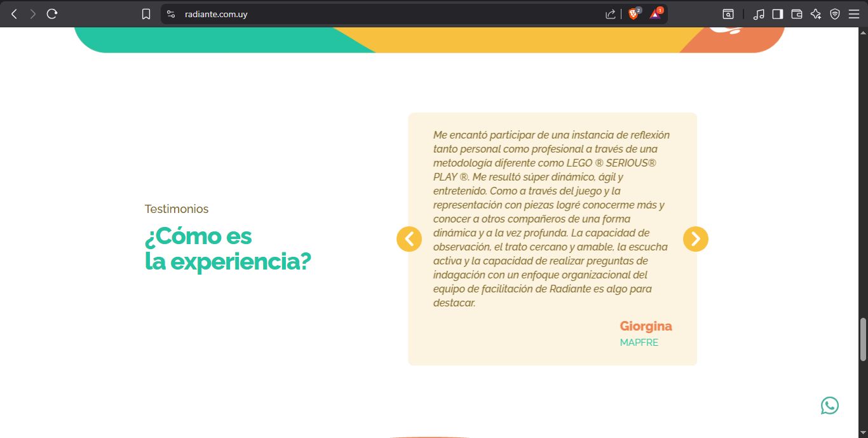Open the Brave hamburger main menu
Image resolution: width=868 pixels, height=438 pixels.
[853, 14]
